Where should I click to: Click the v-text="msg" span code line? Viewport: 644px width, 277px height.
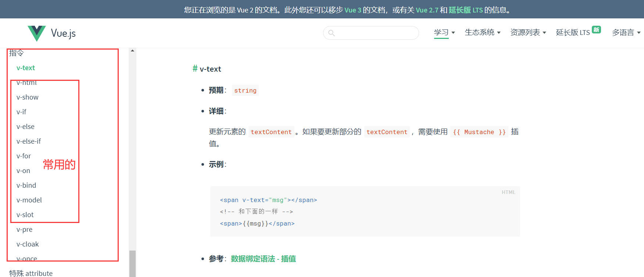(268, 200)
